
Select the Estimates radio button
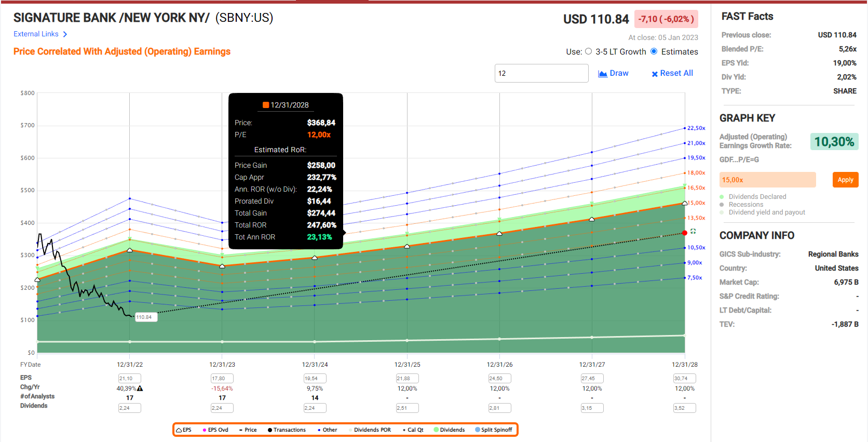654,51
